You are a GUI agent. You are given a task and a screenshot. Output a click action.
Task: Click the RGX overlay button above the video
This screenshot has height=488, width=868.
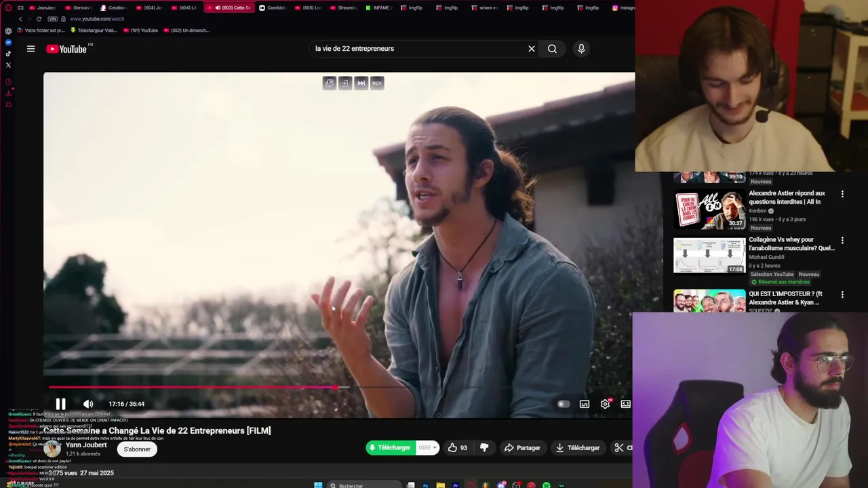click(x=377, y=83)
